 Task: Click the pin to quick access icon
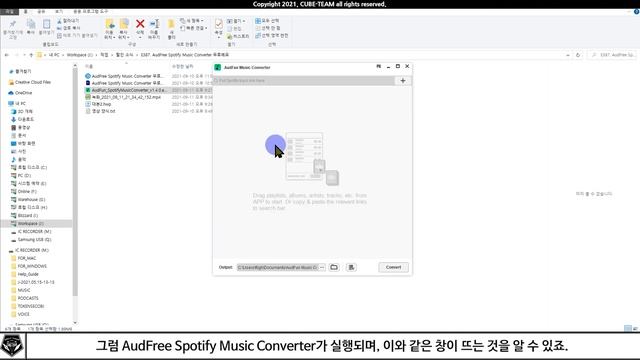(13, 24)
